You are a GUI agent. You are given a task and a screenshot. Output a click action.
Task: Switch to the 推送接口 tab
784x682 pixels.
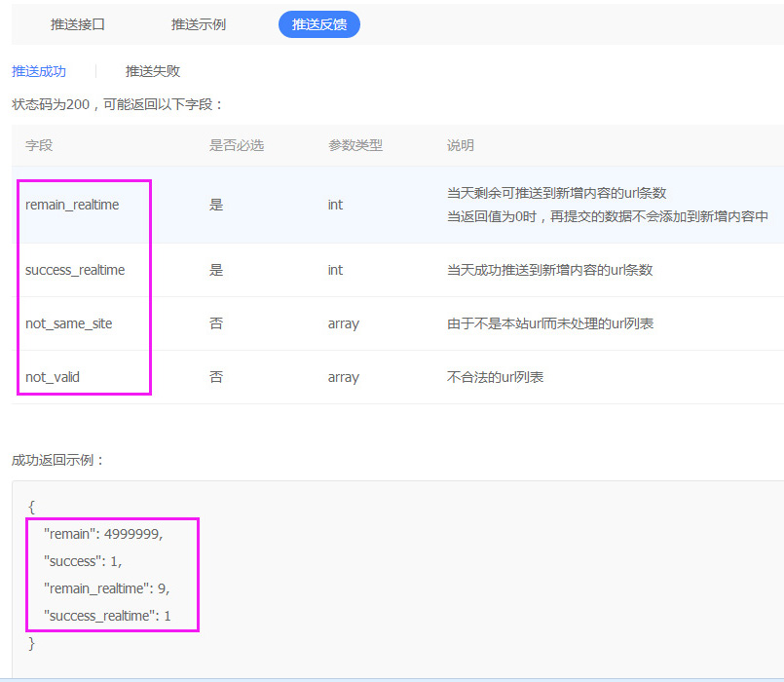click(78, 24)
